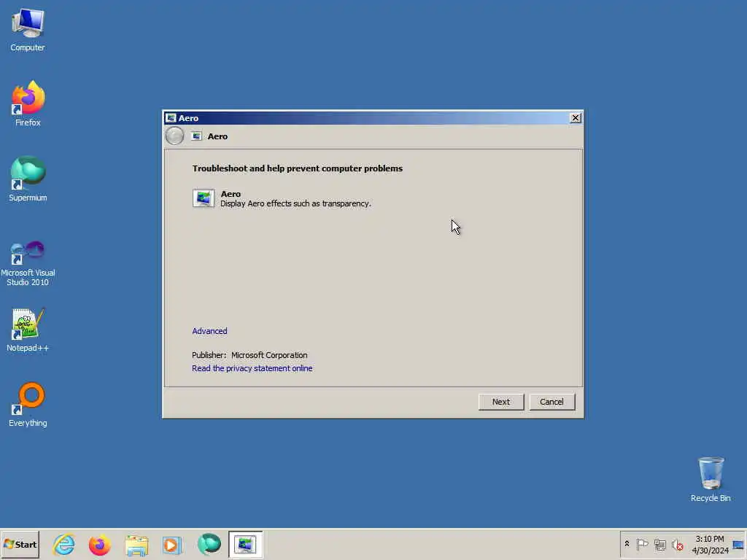Image resolution: width=747 pixels, height=560 pixels.
Task: Click the muted volume tray icon
Action: point(677,544)
